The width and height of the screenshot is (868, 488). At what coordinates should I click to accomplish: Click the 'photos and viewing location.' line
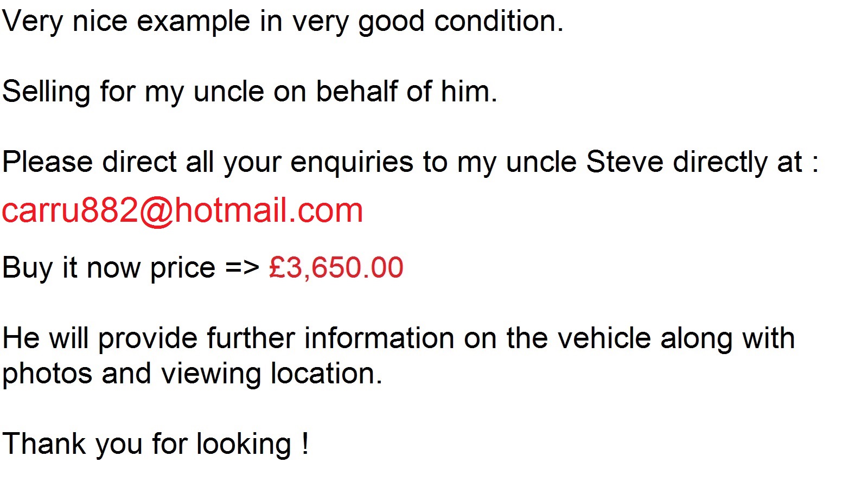coord(192,374)
